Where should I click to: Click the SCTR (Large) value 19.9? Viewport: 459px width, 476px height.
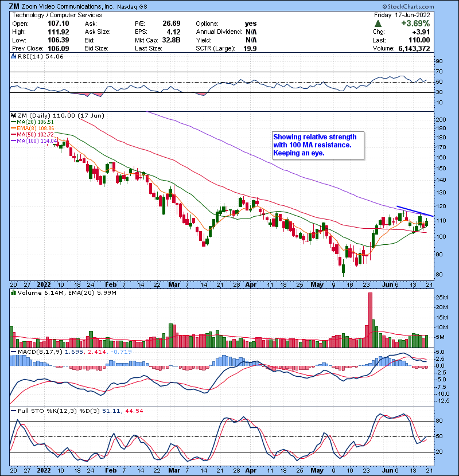tap(250, 48)
